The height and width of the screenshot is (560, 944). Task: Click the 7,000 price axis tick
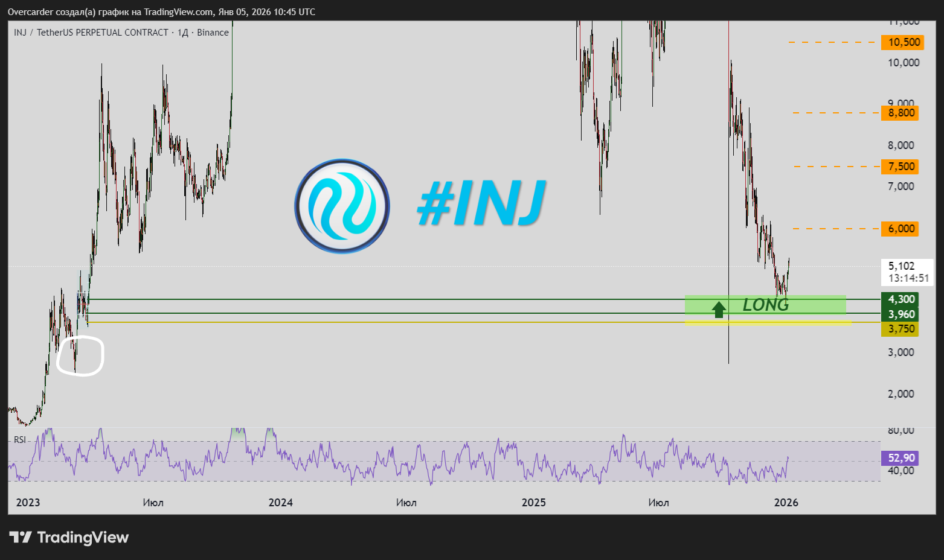pyautogui.click(x=901, y=186)
